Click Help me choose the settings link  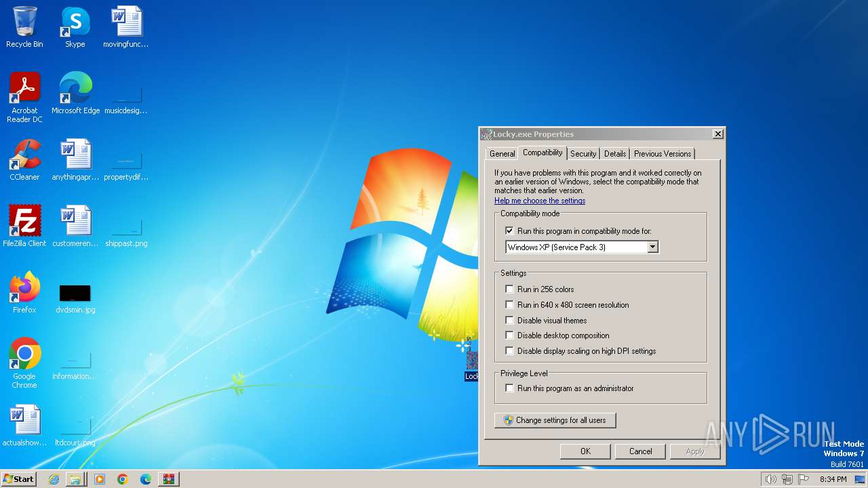click(x=540, y=201)
